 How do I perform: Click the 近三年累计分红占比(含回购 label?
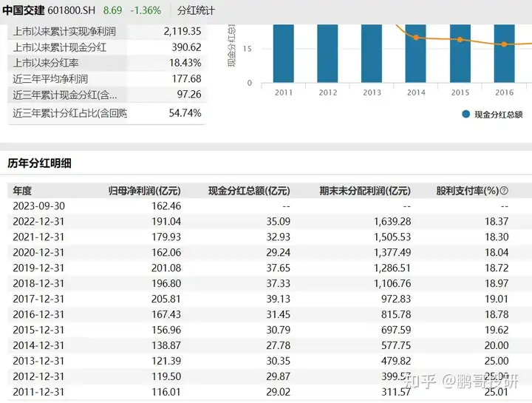[x=70, y=113]
